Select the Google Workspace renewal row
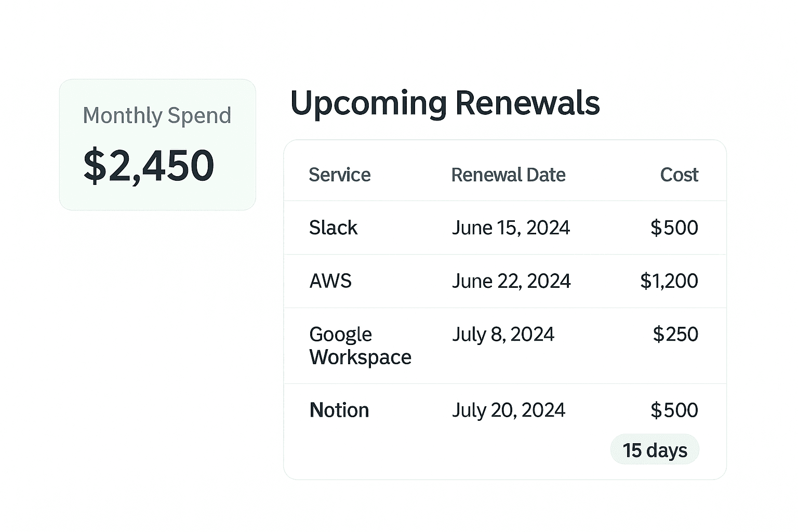 point(504,345)
